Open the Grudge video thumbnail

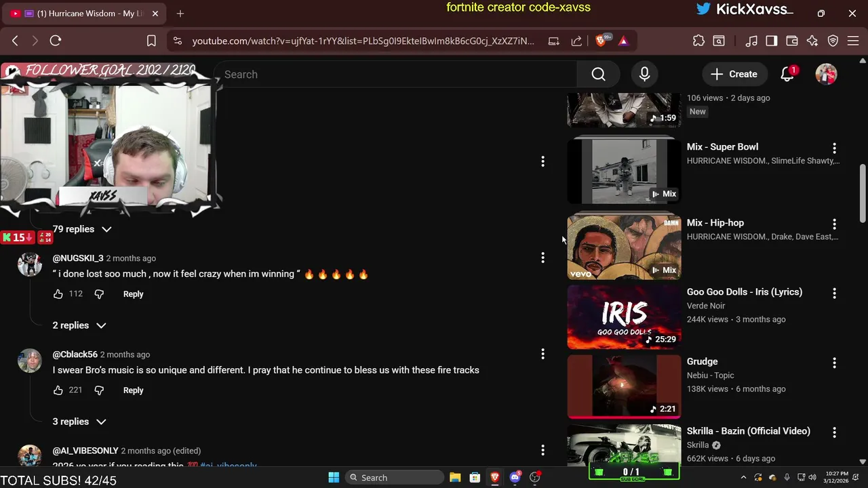coord(624,386)
